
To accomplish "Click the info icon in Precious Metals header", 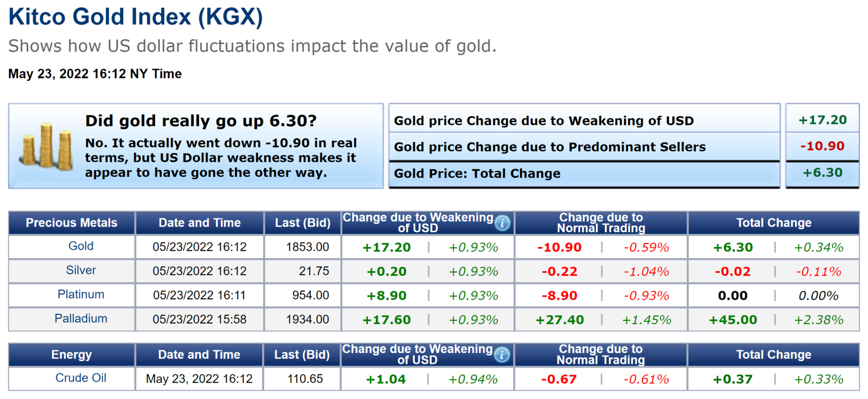I will click(502, 223).
